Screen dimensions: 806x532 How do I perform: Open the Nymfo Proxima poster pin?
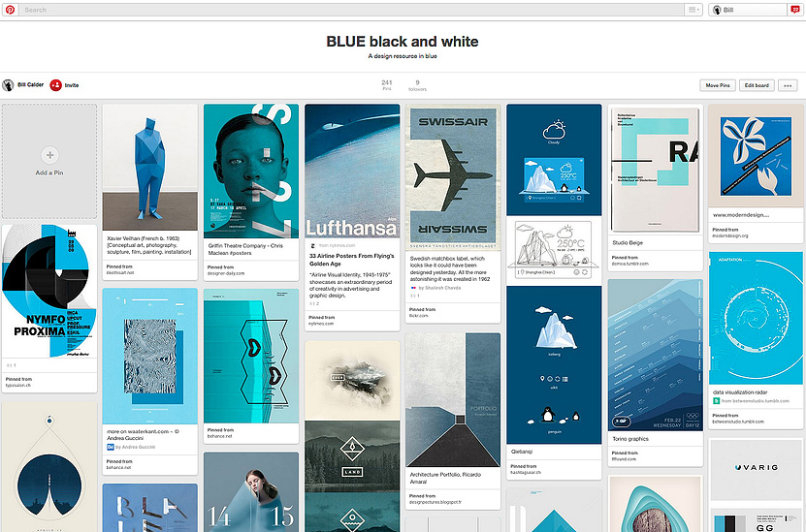(x=49, y=291)
